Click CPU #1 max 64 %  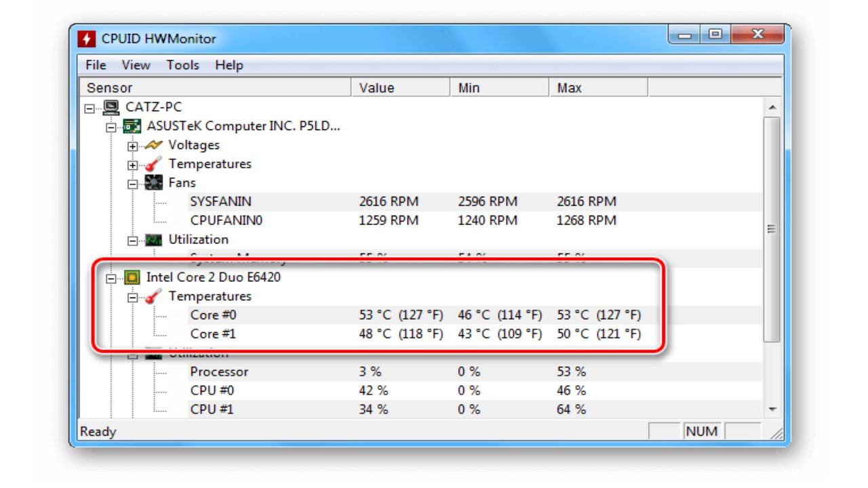pos(572,410)
